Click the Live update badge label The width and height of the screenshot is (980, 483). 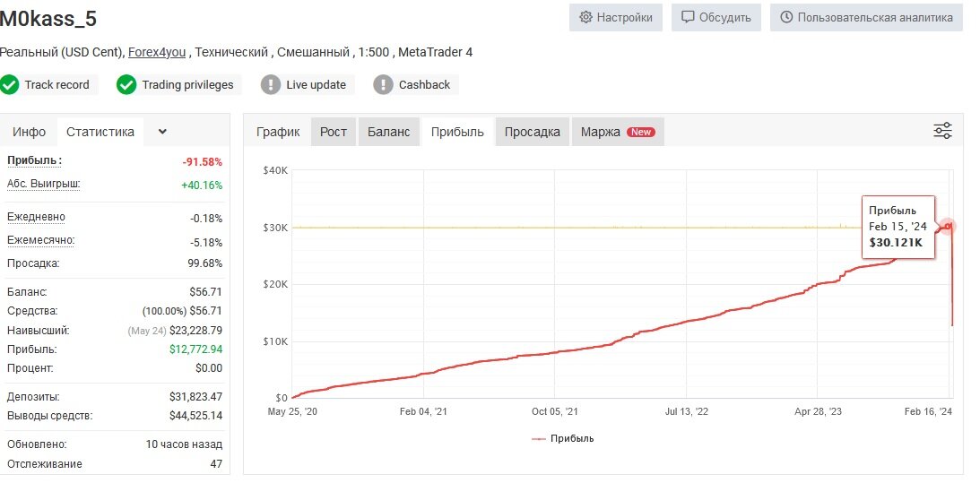[x=317, y=85]
